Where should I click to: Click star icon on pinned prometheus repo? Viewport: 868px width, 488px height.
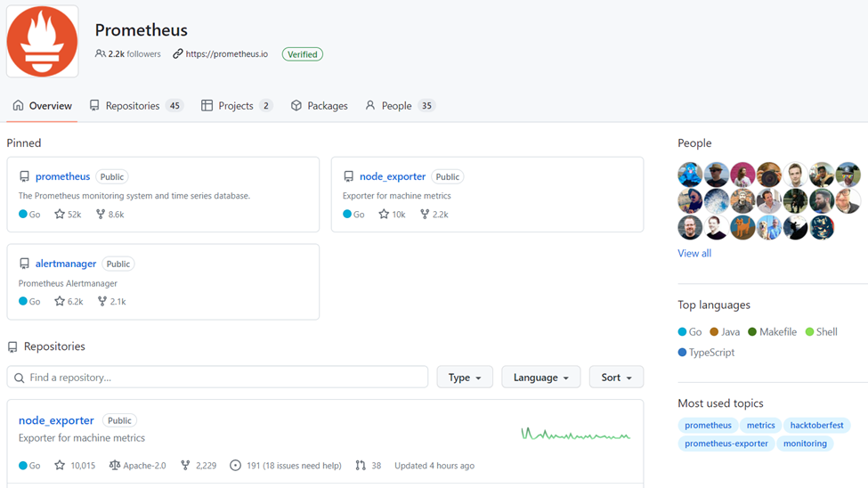pyautogui.click(x=60, y=215)
